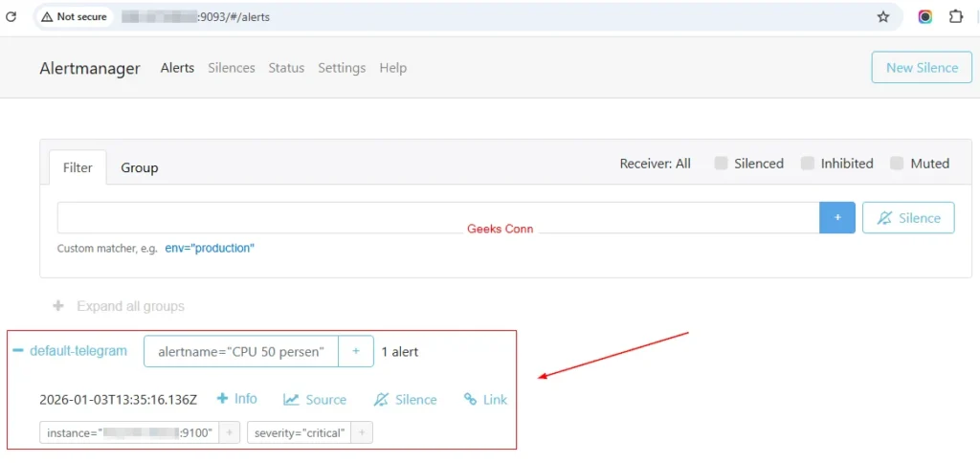This screenshot has height=463, width=980.
Task: Click the New Silence button
Action: coord(922,68)
